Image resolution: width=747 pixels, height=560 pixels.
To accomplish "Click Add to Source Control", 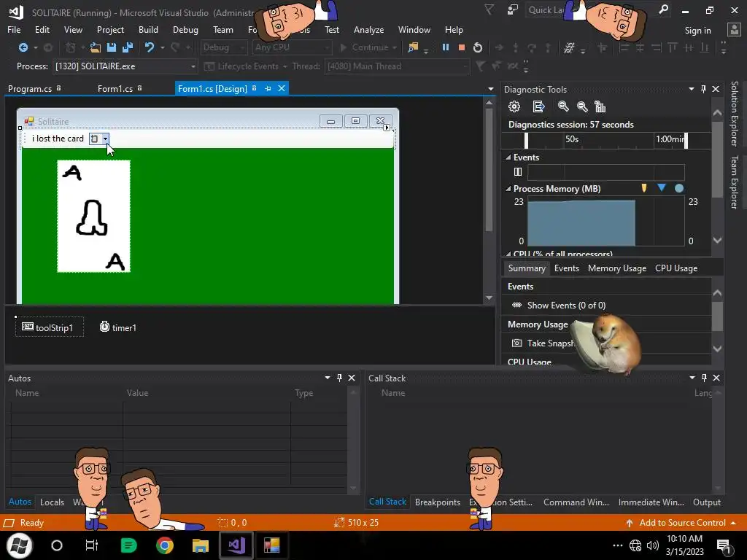I will tap(682, 522).
